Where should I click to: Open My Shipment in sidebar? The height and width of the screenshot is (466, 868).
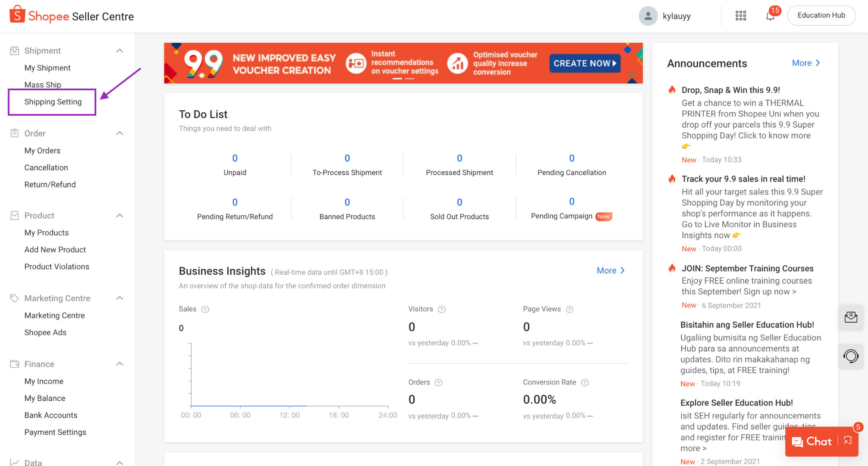point(47,68)
